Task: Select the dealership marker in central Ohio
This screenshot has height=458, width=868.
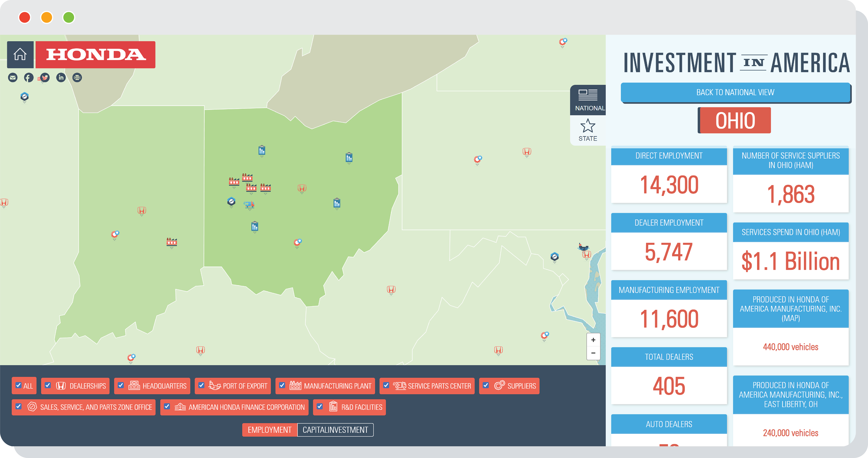Action: (302, 188)
